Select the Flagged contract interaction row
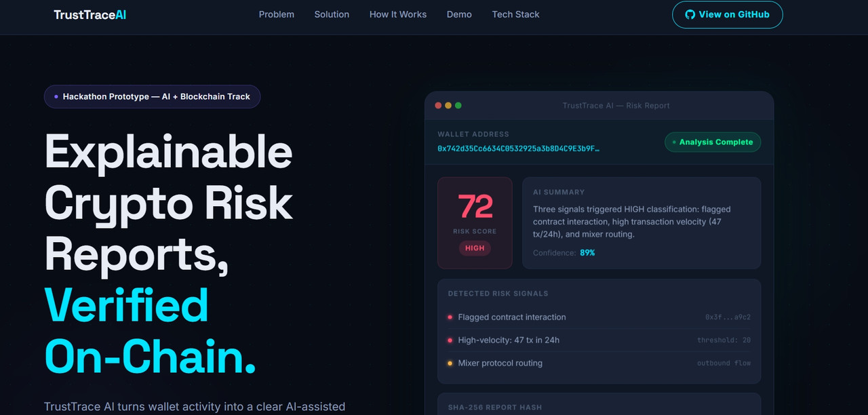This screenshot has width=868, height=415. [599, 317]
